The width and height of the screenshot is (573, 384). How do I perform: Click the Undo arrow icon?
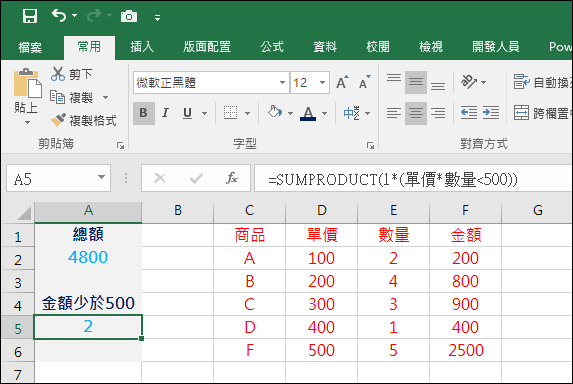point(59,16)
